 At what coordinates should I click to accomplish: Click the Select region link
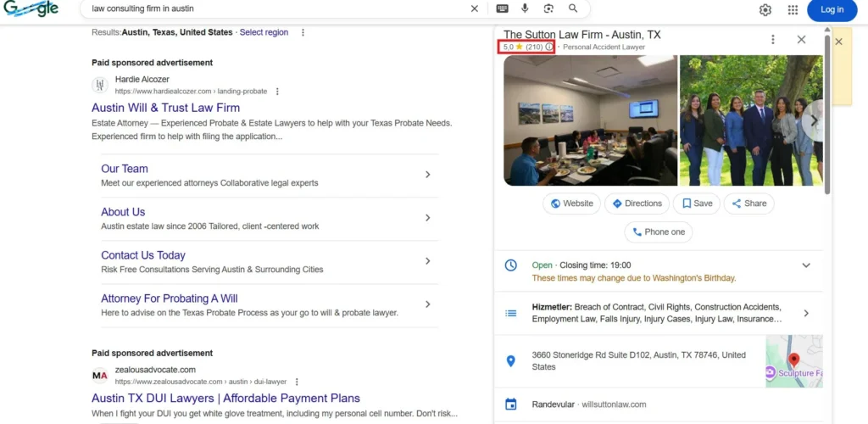[x=264, y=33]
